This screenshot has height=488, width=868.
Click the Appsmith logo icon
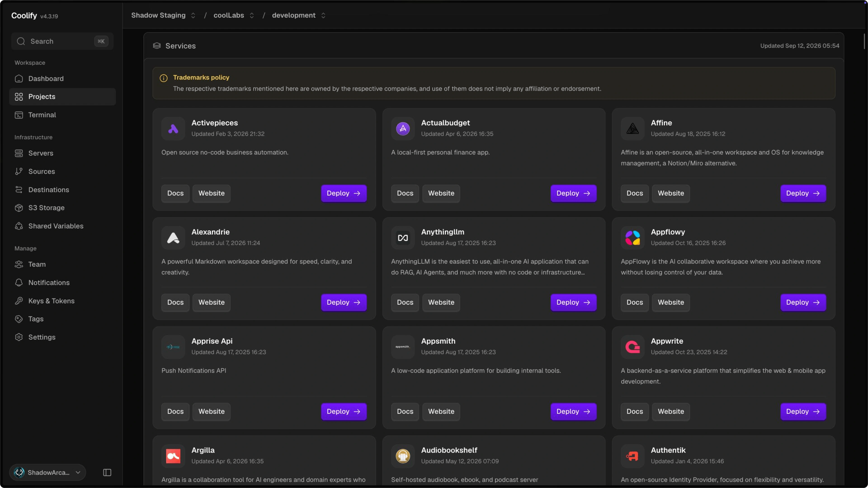(403, 347)
